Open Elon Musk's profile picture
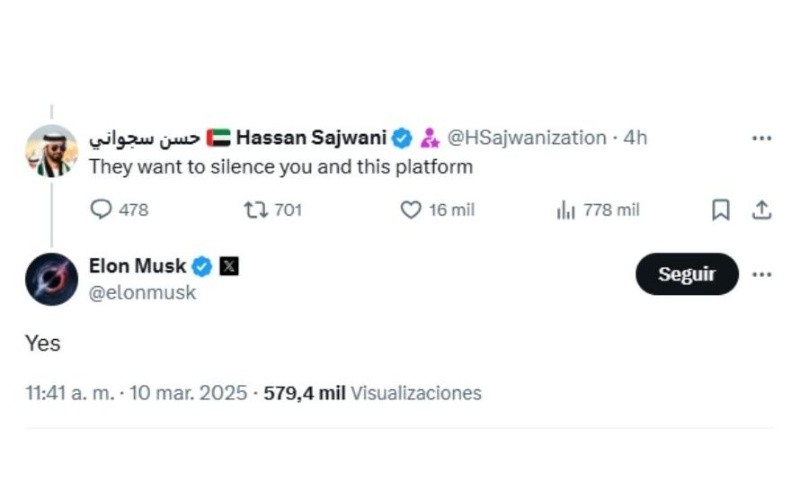This screenshot has height=500, width=800. (51, 279)
